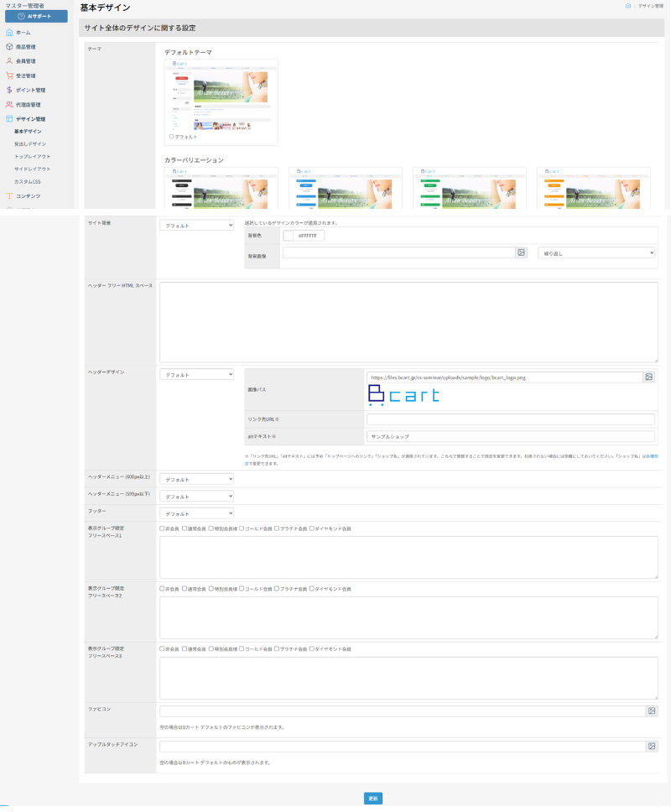This screenshot has height=812, width=671.
Task: Open image picker for 背景画像 field
Action: point(521,252)
